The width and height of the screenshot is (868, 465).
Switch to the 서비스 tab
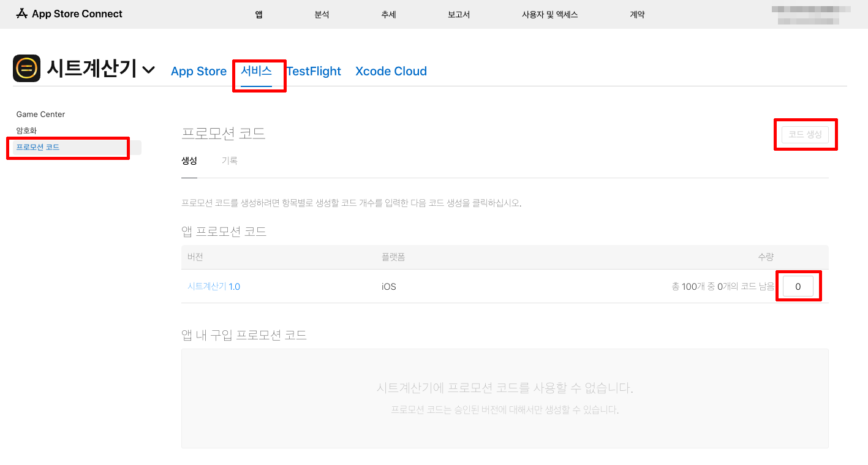tap(256, 71)
